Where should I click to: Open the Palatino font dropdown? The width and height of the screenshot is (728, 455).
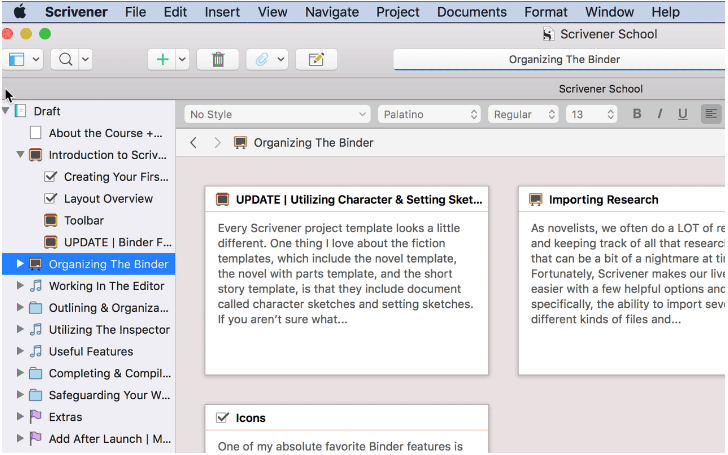click(x=429, y=114)
